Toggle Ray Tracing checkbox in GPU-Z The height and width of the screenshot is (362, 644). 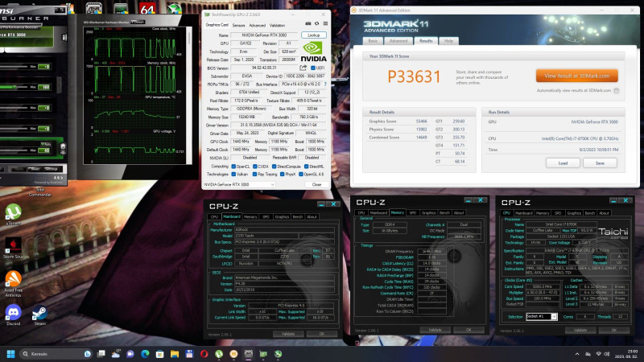(254, 174)
